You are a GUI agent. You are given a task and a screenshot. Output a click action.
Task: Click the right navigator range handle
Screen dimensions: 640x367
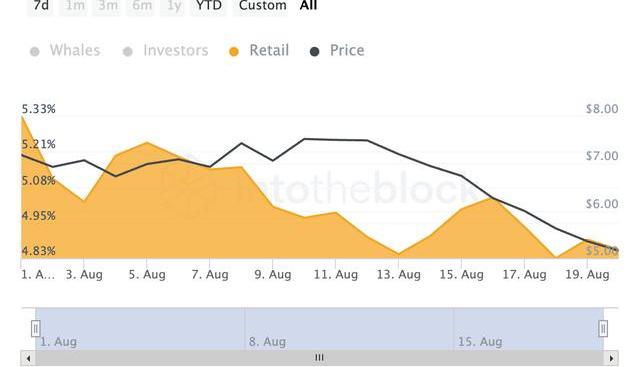click(x=603, y=328)
